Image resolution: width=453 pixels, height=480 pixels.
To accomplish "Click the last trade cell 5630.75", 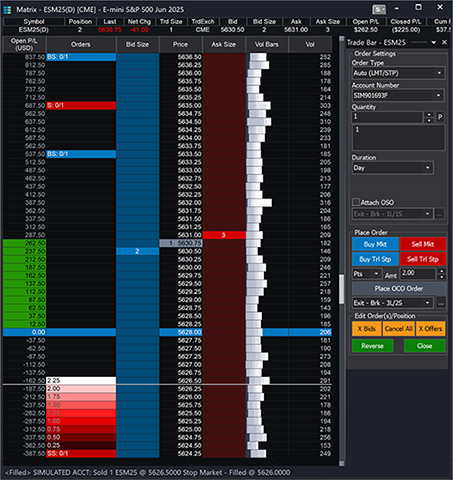I will point(181,243).
